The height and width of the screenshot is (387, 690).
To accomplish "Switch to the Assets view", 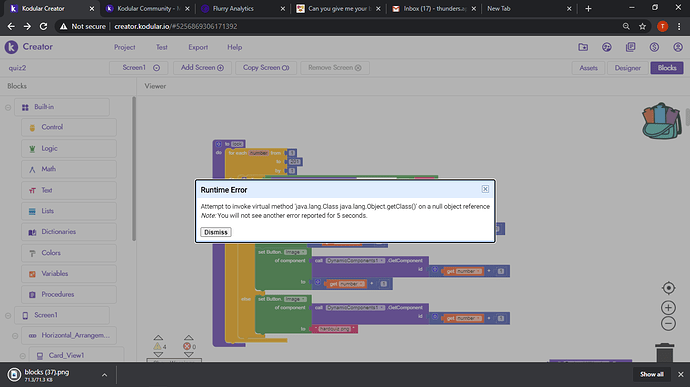I will tap(588, 68).
